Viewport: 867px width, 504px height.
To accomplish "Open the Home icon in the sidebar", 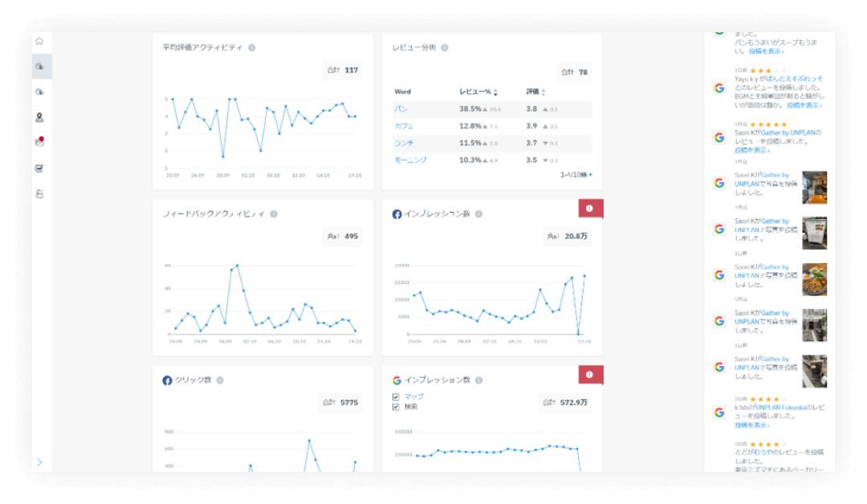I will 39,42.
